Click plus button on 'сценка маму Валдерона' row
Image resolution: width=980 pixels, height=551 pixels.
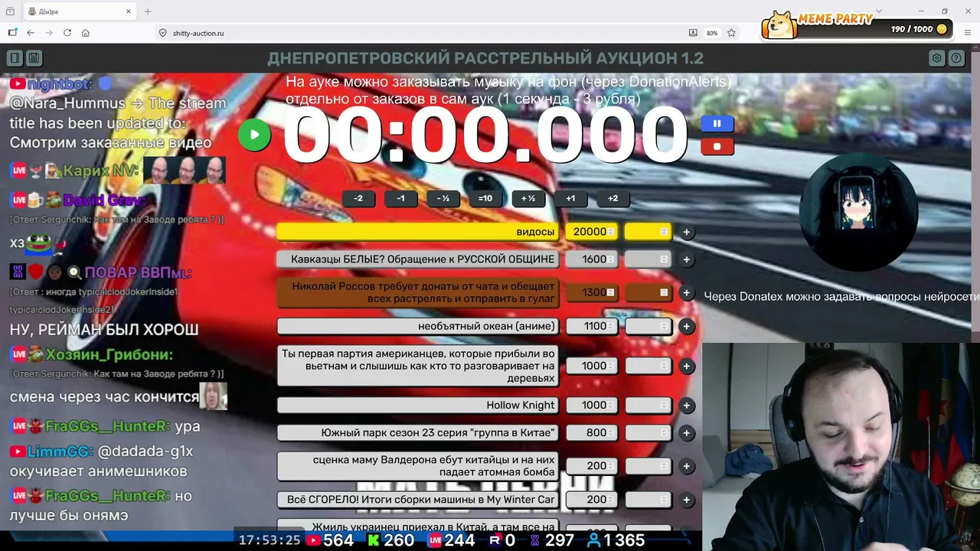[686, 466]
